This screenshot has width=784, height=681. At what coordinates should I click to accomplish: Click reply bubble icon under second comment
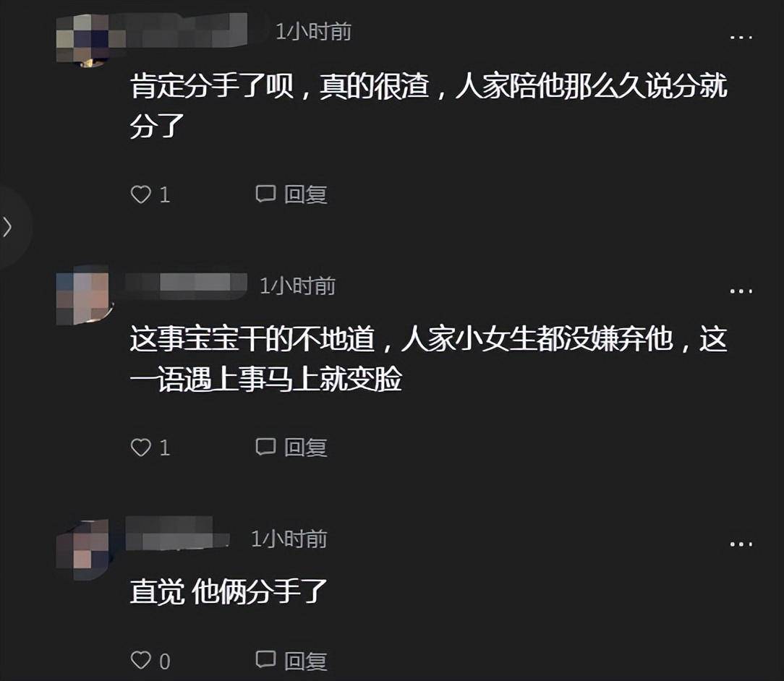[265, 447]
